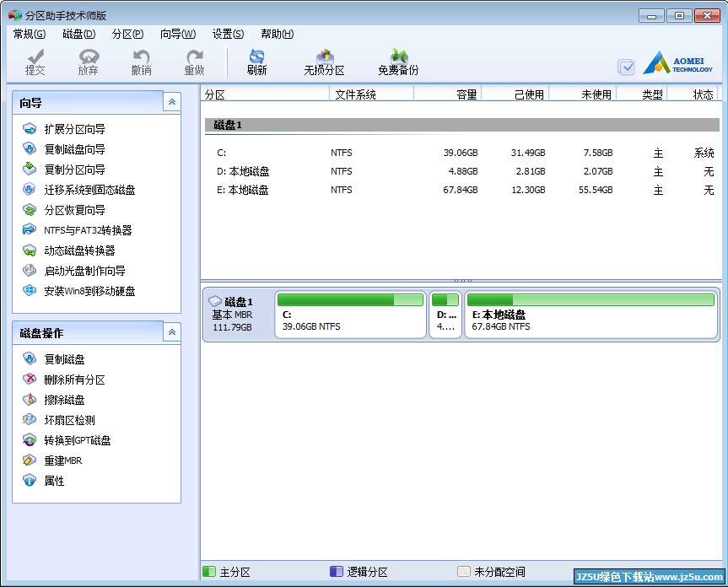The height and width of the screenshot is (587, 728).
Task: Launch the 分区恢复向导 icon
Action: (30, 210)
